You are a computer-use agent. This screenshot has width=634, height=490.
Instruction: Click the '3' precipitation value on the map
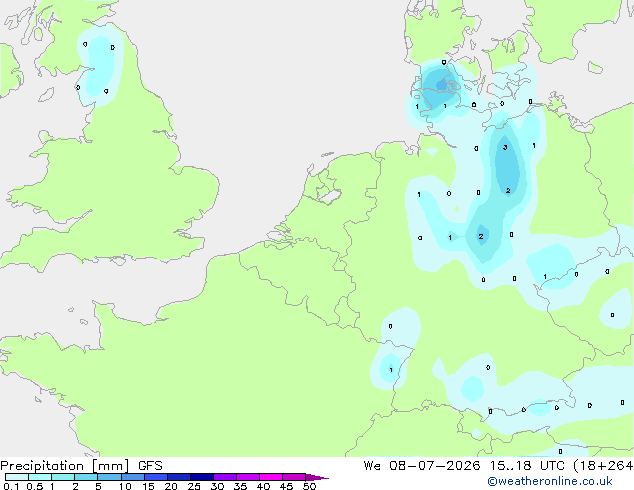click(x=505, y=148)
